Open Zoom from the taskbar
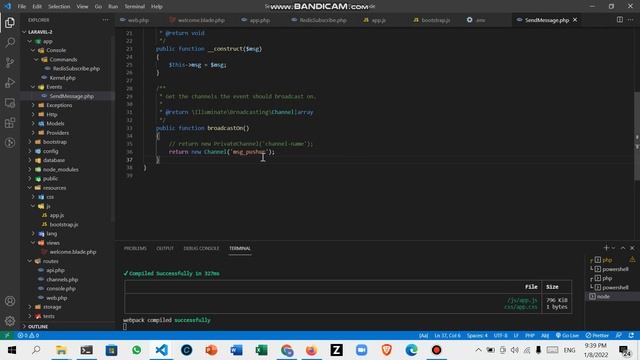The height and width of the screenshot is (360, 640). pyautogui.click(x=362, y=350)
